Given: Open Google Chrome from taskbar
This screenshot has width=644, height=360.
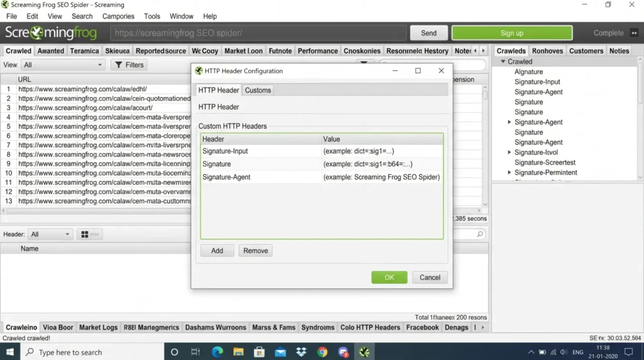Looking at the screenshot, I should (323, 352).
